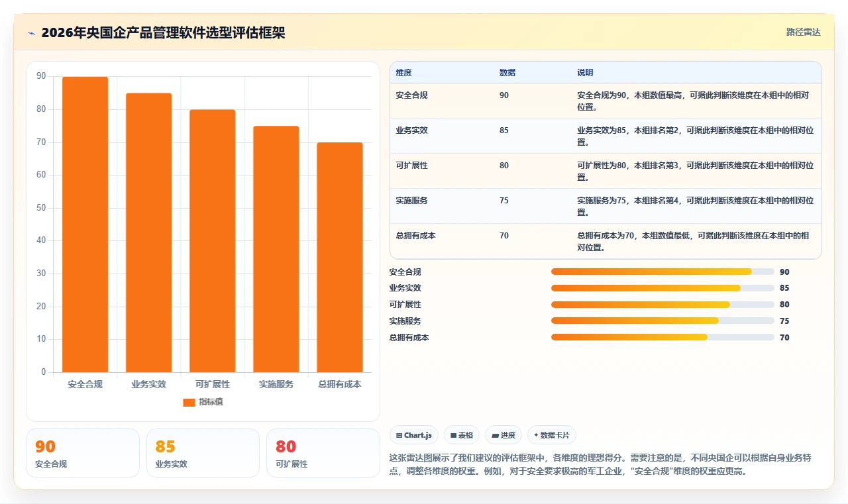Select the 进度 tag chip
The width and height of the screenshot is (848, 504).
click(503, 435)
